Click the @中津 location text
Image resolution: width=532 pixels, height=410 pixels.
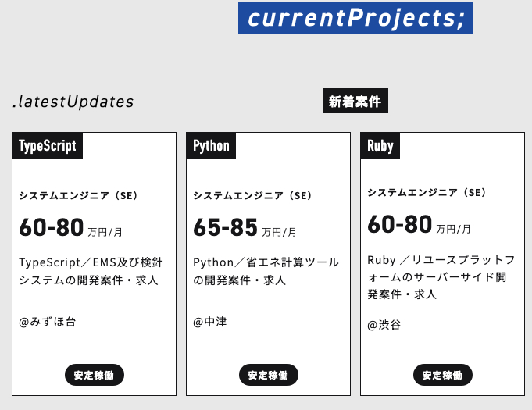coord(210,321)
